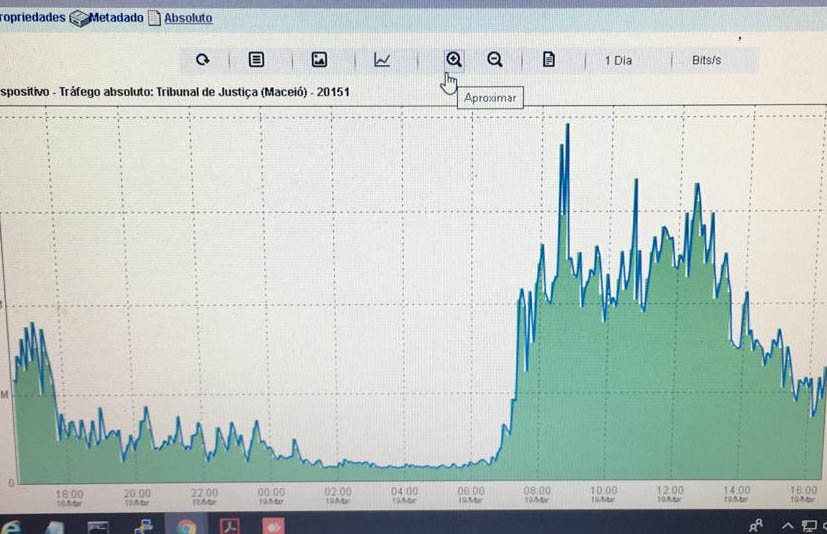
Task: Switch to the Metadado tab
Action: point(116,18)
